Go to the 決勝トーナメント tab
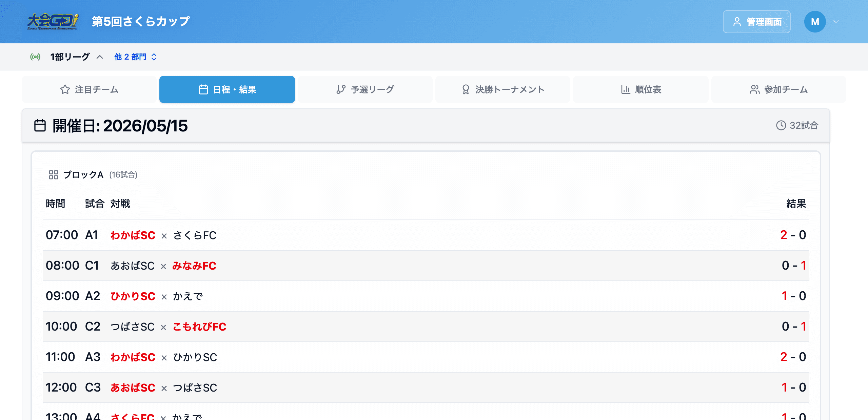This screenshot has width=868, height=420. tap(503, 89)
